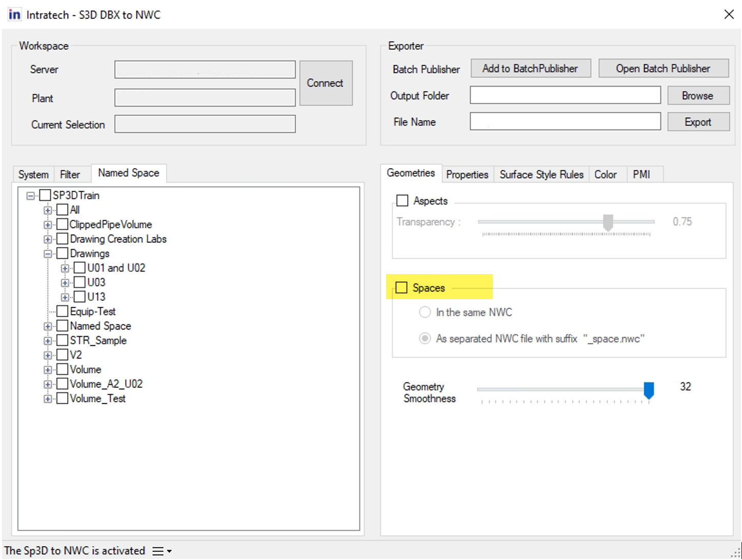Adjust the Geometry Smoothness slider
The height and width of the screenshot is (560, 742).
(x=649, y=389)
